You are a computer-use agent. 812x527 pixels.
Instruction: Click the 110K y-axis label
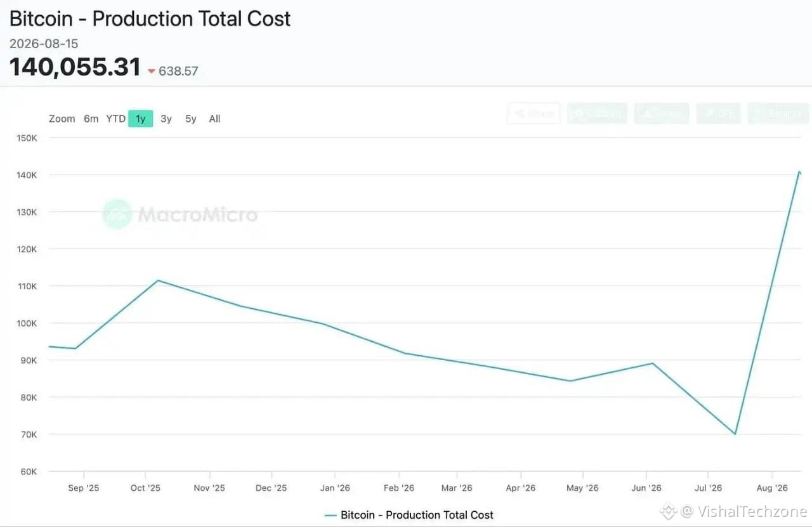[27, 286]
